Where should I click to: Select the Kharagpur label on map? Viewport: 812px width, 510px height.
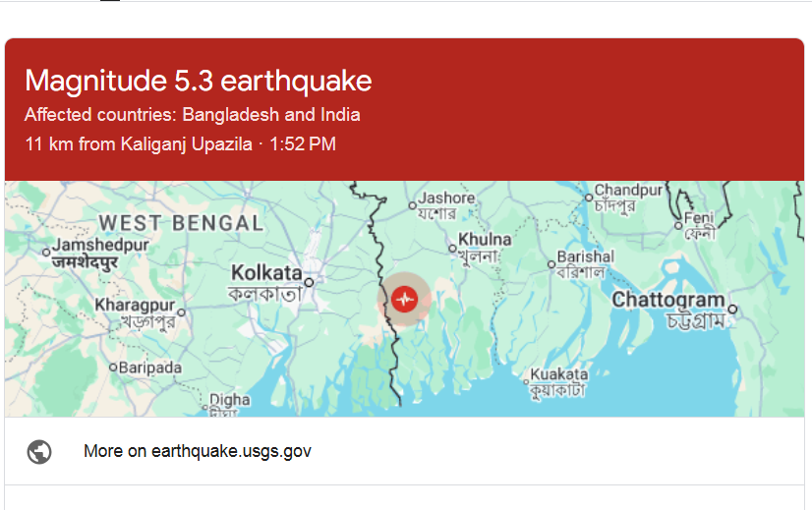pyautogui.click(x=134, y=306)
